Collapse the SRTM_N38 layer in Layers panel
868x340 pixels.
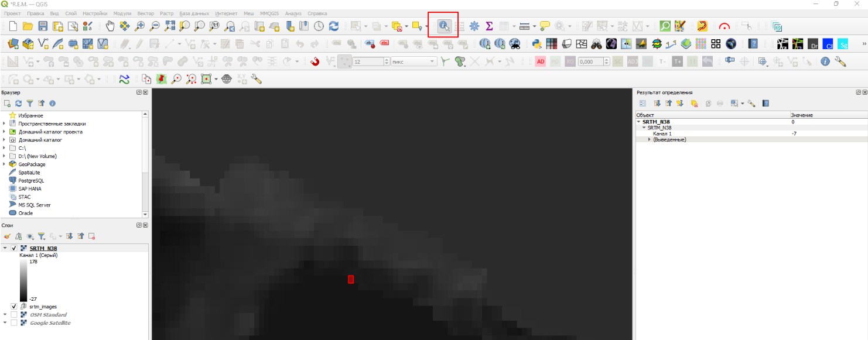point(5,248)
